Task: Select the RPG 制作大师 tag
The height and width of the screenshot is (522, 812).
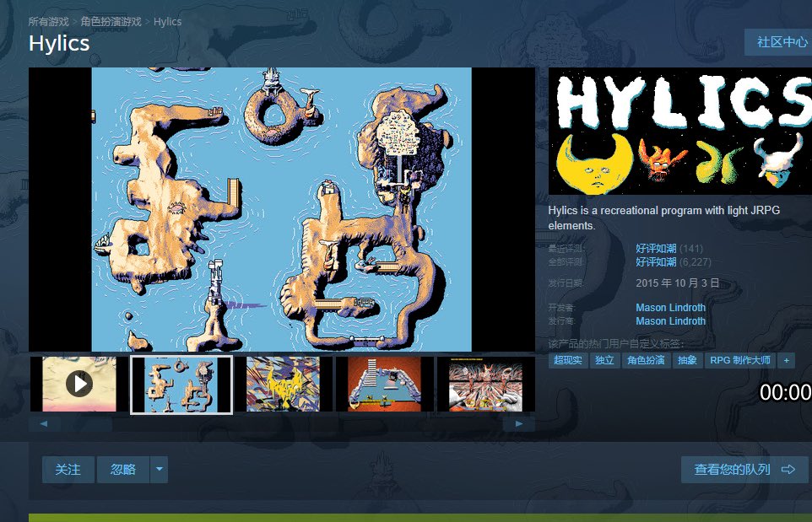Action: pos(740,360)
